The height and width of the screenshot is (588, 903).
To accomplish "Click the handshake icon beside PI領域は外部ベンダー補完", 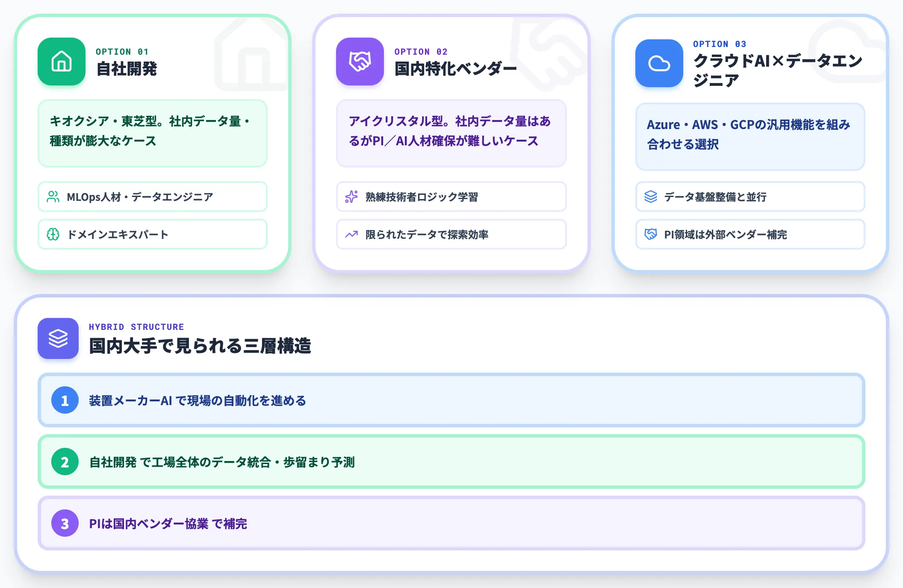I will click(x=651, y=234).
